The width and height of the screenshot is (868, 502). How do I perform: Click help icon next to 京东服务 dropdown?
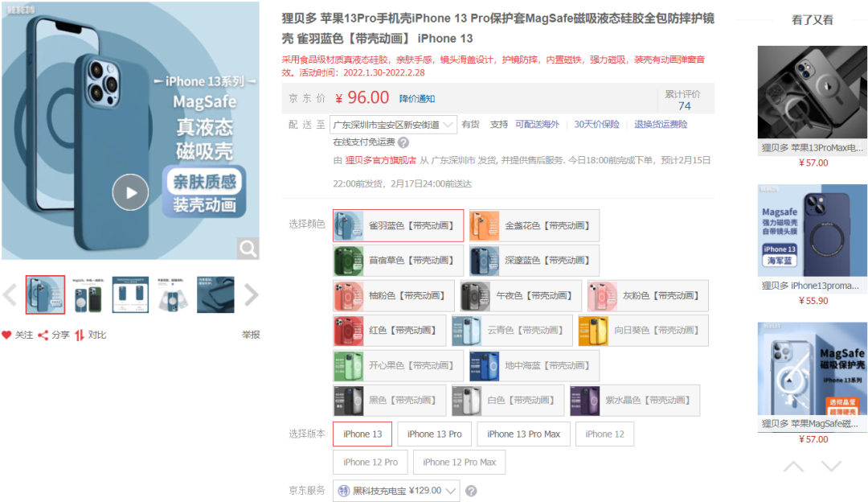pos(471,491)
